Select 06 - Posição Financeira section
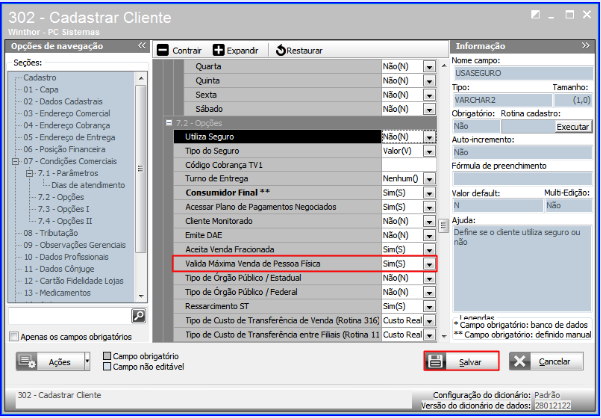Viewport: 601px width, 418px height. tap(64, 149)
